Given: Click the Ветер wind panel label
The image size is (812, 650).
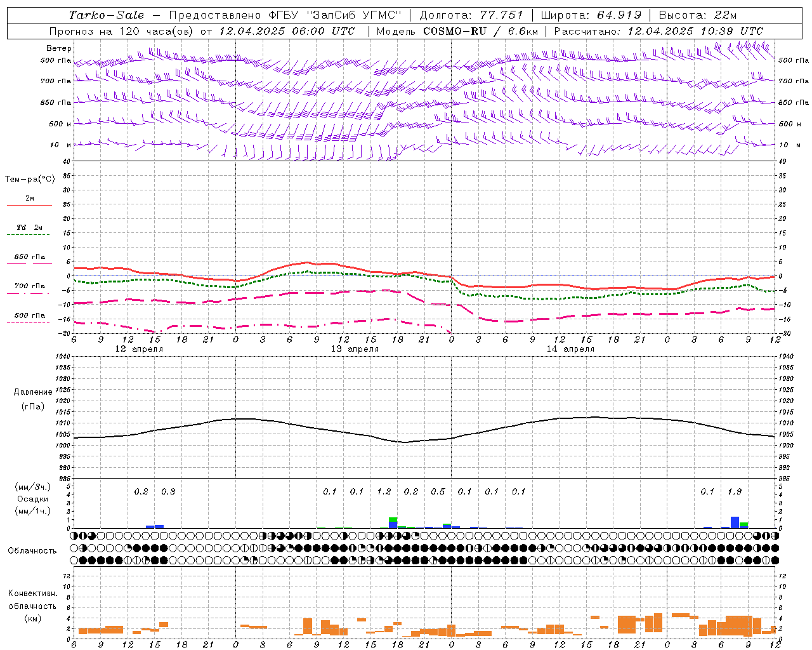Looking at the screenshot, I should click(x=59, y=48).
